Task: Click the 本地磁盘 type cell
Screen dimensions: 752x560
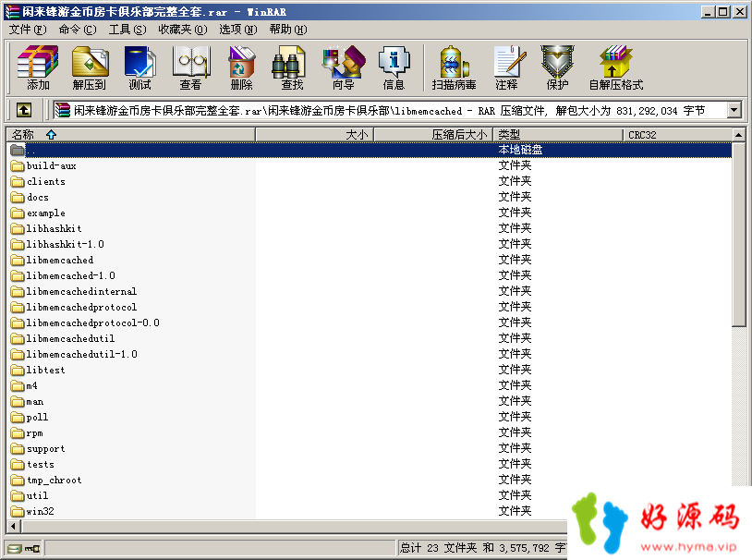Action: point(520,150)
